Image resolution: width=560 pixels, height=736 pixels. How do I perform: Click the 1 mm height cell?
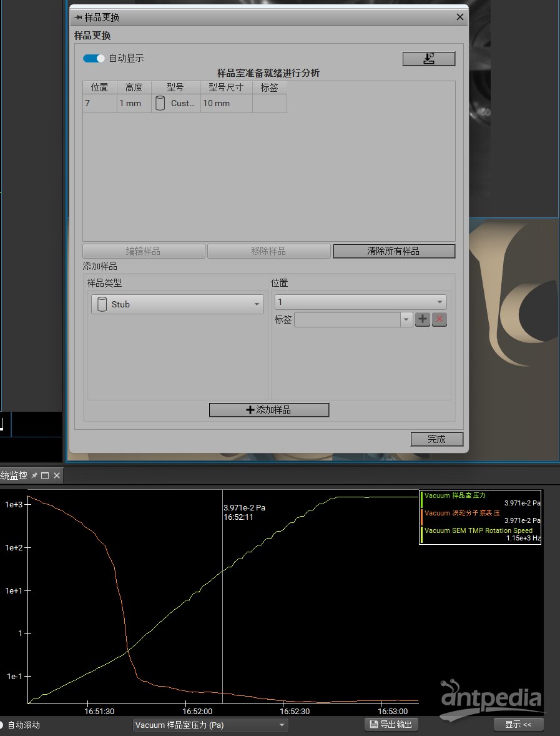pyautogui.click(x=134, y=103)
